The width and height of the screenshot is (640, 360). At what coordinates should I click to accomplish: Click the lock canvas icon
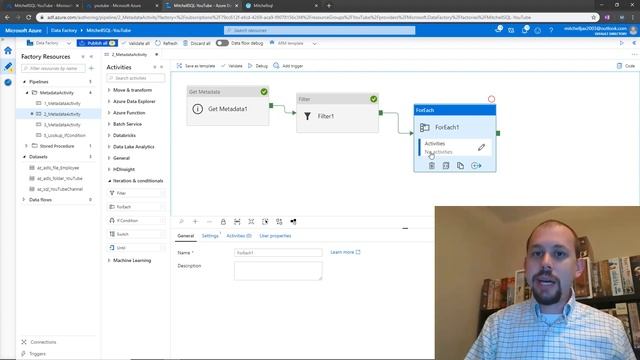[x=223, y=222]
